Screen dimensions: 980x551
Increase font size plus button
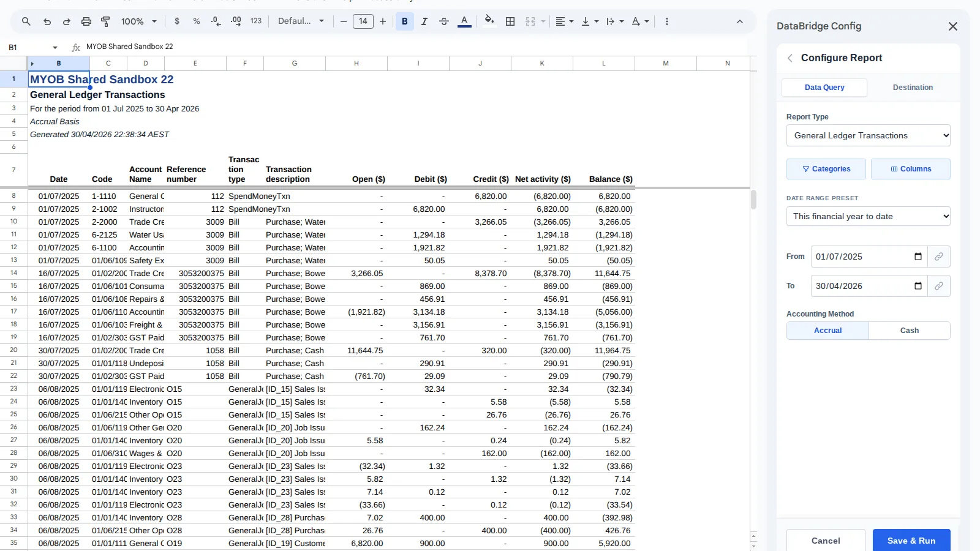pyautogui.click(x=383, y=21)
